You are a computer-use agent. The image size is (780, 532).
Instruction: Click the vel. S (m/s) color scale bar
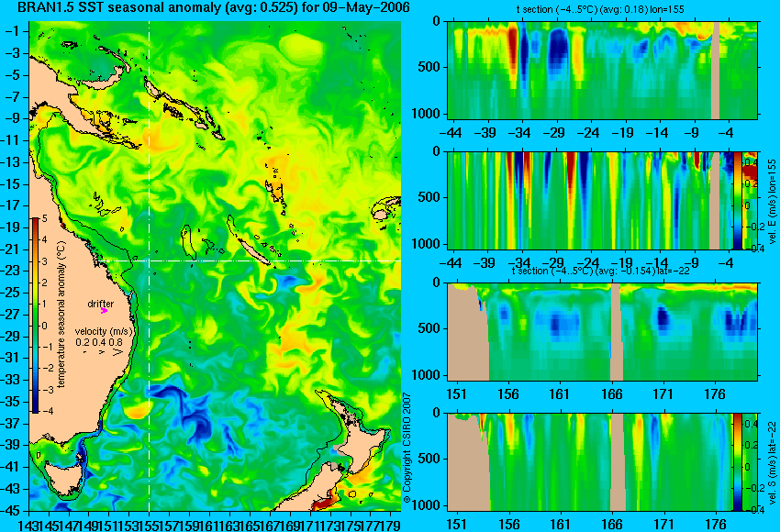[737, 462]
